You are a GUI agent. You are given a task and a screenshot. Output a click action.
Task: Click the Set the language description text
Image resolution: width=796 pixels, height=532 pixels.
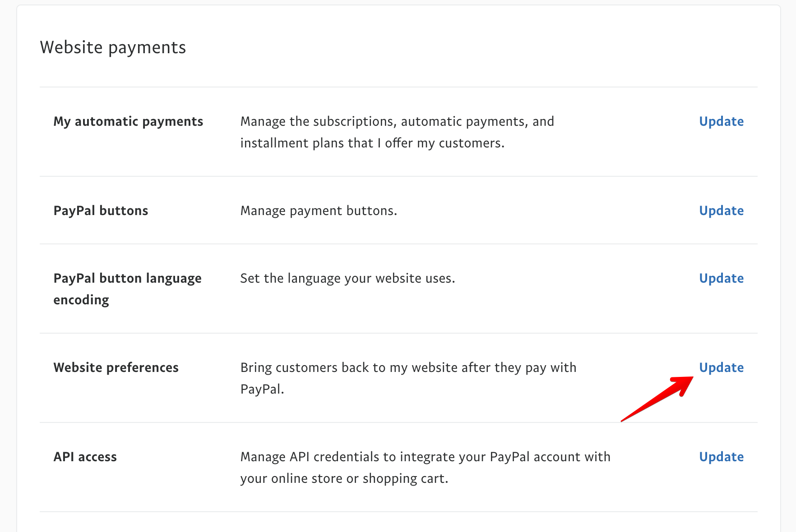[347, 278]
